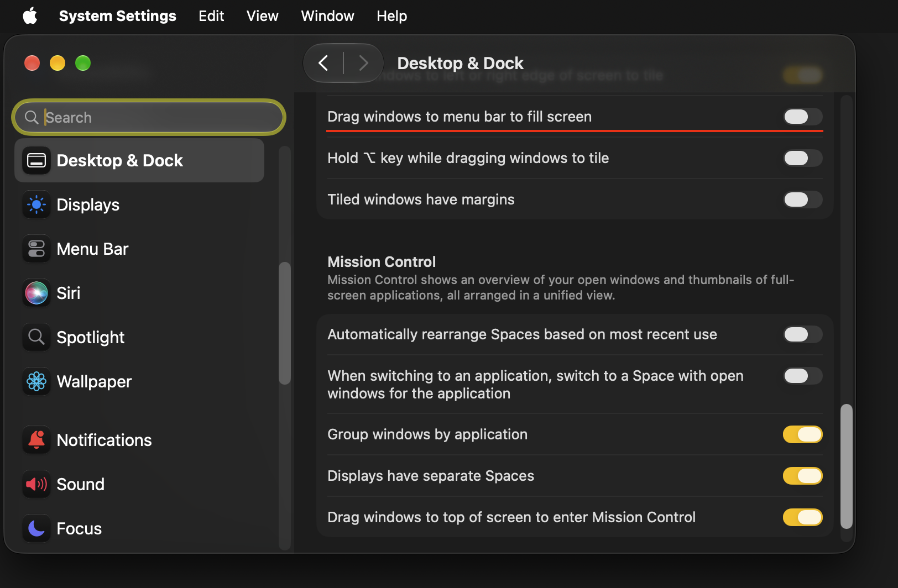
Task: Open Sound via its speaker icon
Action: (36, 484)
